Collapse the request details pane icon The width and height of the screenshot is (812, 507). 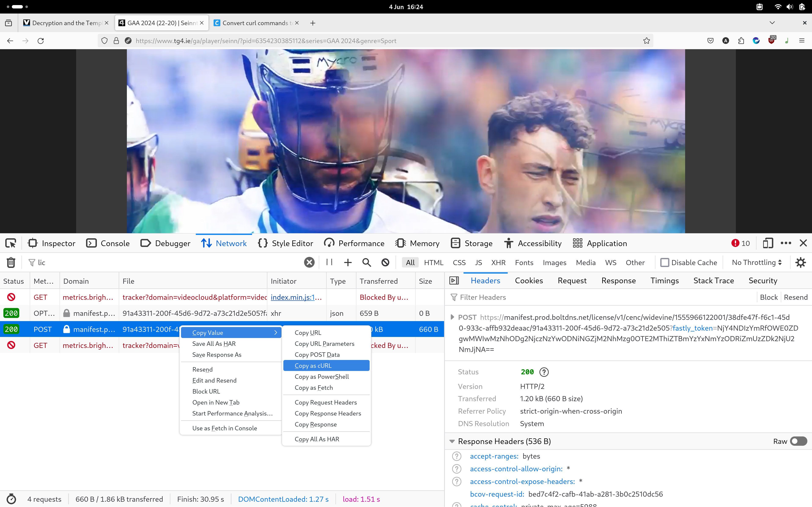click(454, 281)
